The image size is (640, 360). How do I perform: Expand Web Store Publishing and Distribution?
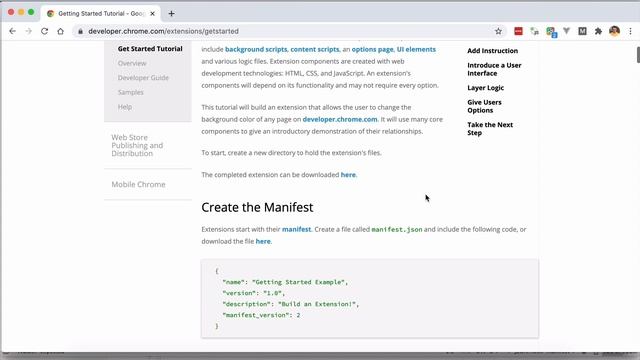(137, 145)
